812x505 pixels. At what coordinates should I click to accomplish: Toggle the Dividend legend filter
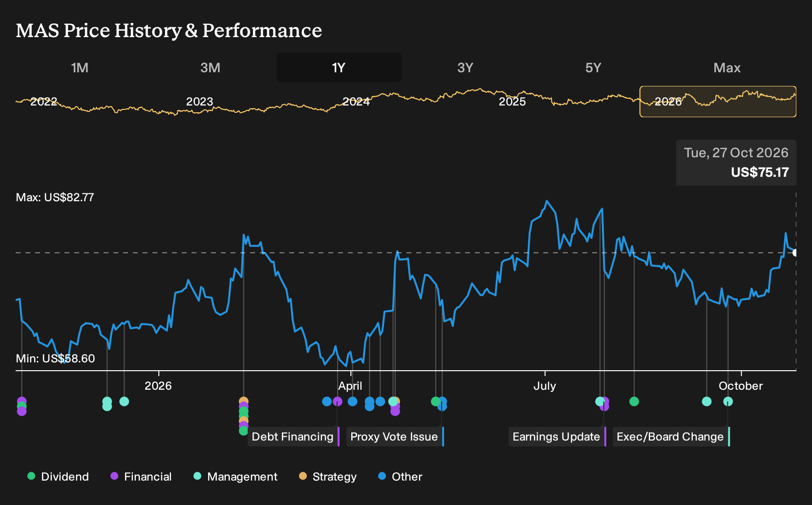pos(58,477)
